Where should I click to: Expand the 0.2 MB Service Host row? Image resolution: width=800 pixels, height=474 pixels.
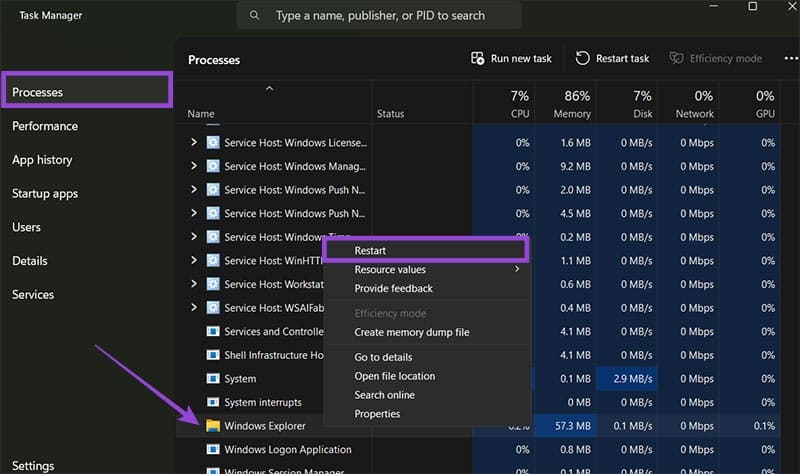coord(193,236)
